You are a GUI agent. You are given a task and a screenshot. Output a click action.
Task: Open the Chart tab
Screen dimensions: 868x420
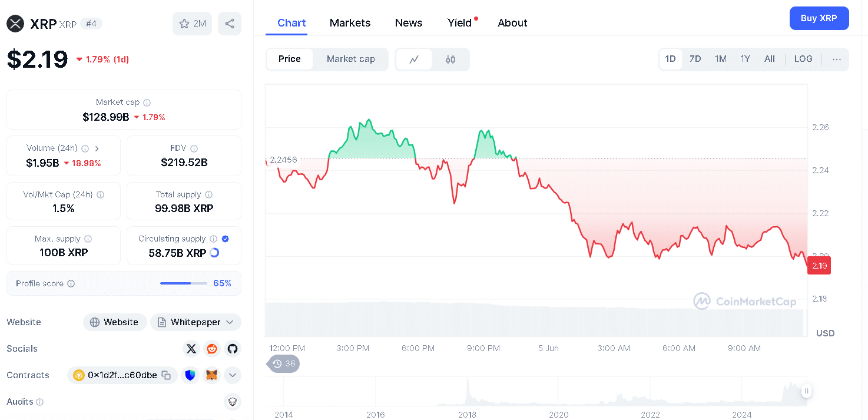point(291,23)
